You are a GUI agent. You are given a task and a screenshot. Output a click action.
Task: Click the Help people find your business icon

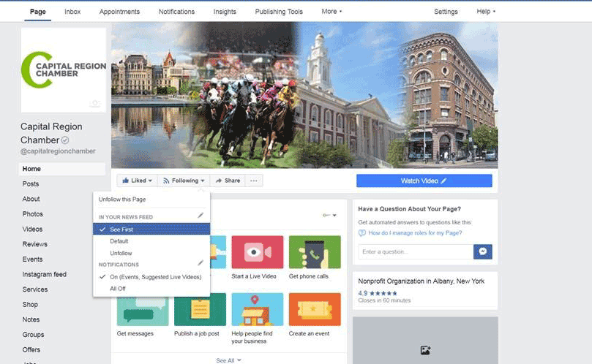[x=257, y=309]
